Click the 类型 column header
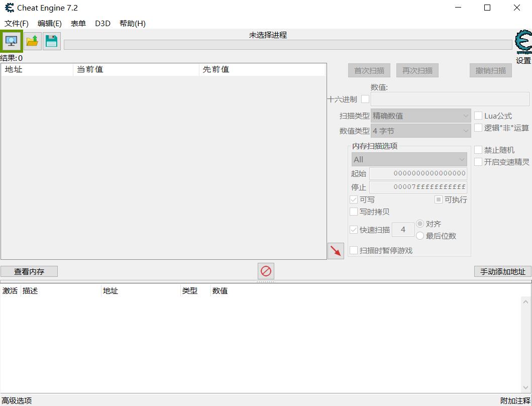 tap(195, 290)
